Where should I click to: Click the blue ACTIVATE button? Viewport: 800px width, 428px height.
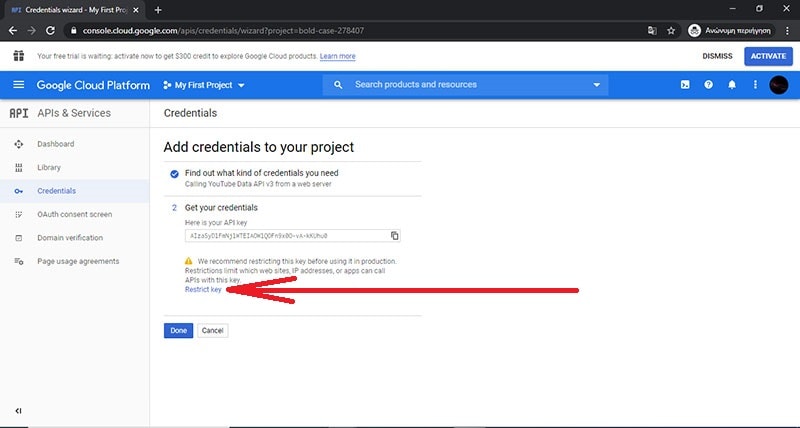click(768, 56)
